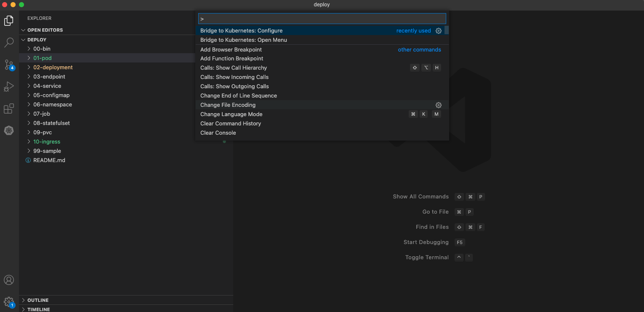Open the Search panel in the activity bar

(x=8, y=42)
